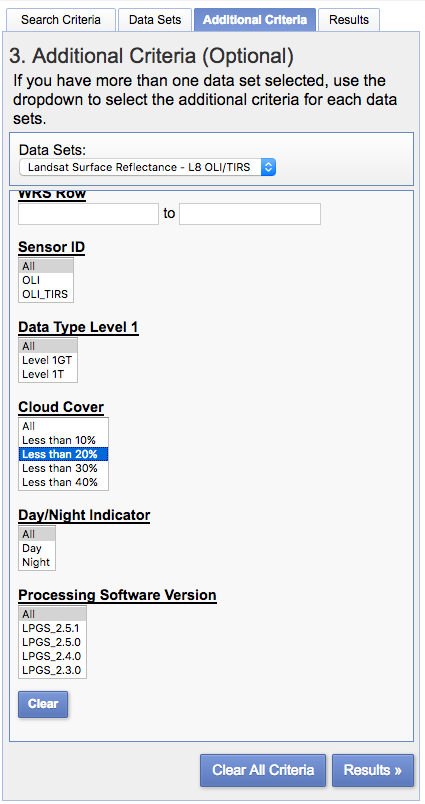Click the Clear All Criteria button
Image resolution: width=425 pixels, height=804 pixels.
pyautogui.click(x=263, y=770)
